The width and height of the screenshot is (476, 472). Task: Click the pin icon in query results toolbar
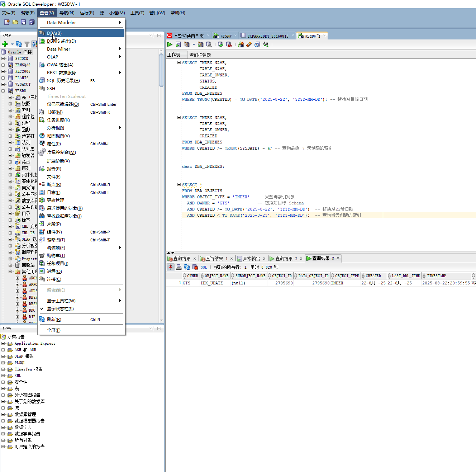[x=171, y=267]
